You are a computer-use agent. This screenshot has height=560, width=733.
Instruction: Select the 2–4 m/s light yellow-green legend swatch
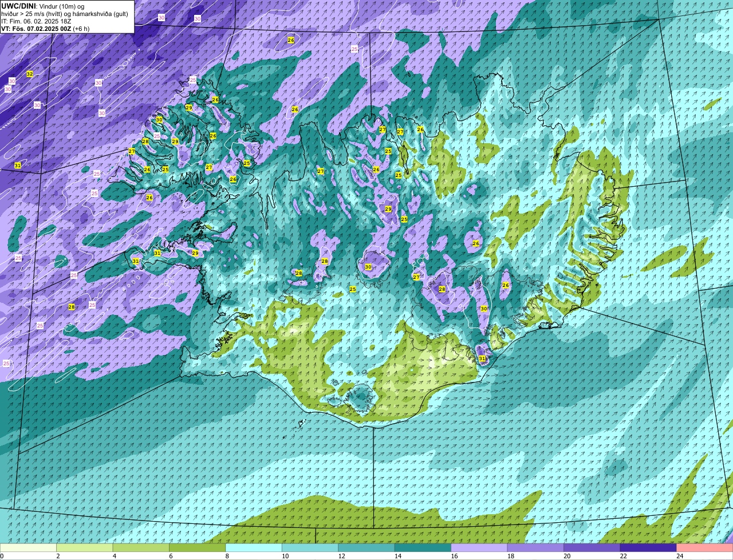point(85,547)
